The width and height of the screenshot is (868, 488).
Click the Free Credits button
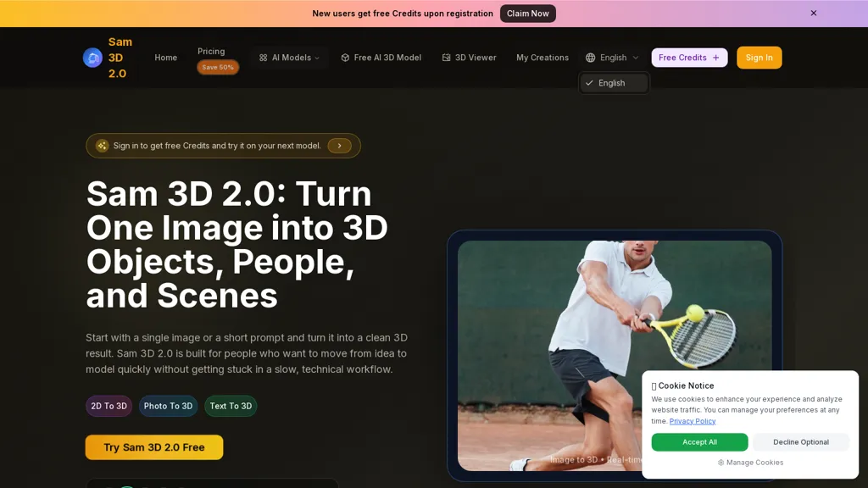tap(689, 58)
